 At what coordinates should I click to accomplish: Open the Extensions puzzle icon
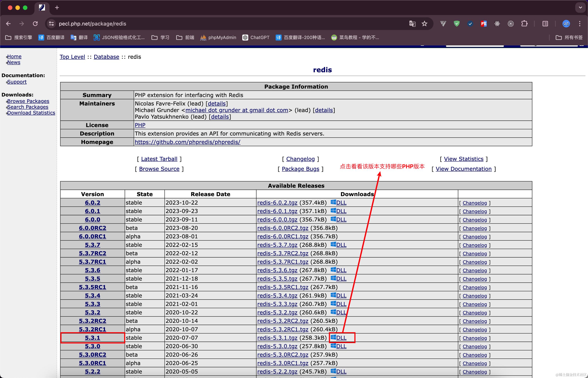[x=524, y=24]
